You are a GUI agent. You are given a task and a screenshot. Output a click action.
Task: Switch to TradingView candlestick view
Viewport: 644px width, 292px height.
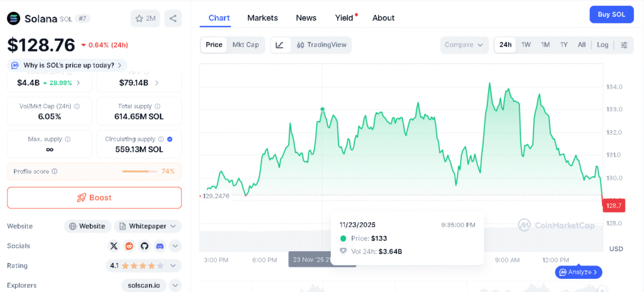(321, 45)
